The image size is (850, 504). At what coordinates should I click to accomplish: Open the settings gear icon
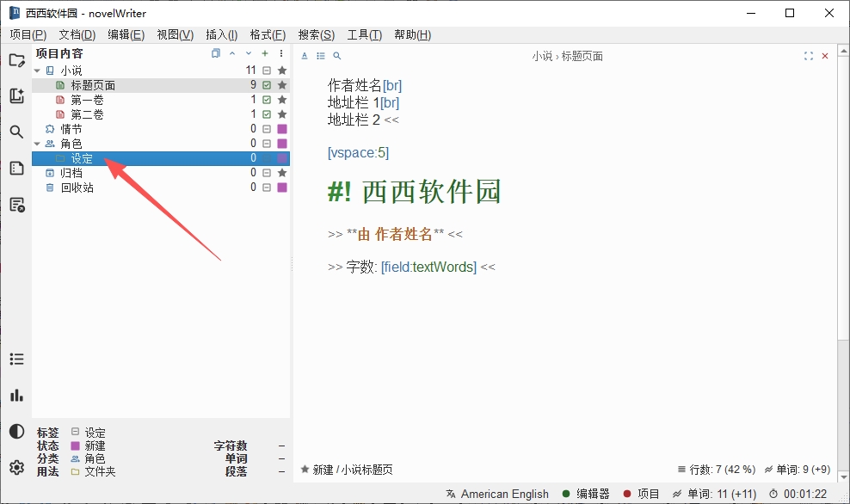[x=17, y=467]
